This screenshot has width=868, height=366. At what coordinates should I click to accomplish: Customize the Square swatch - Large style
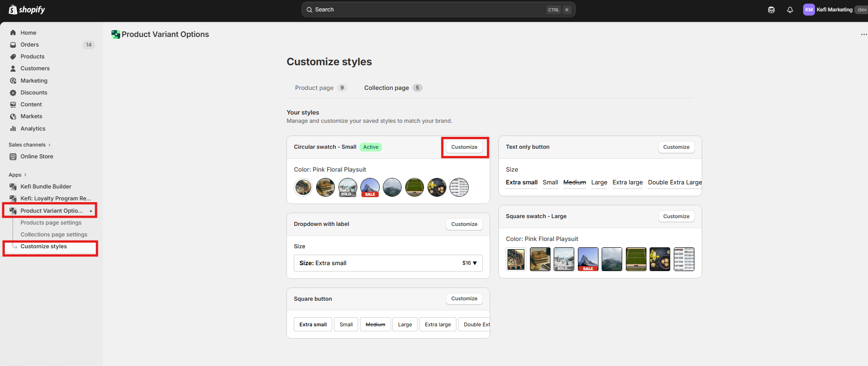[x=676, y=216]
